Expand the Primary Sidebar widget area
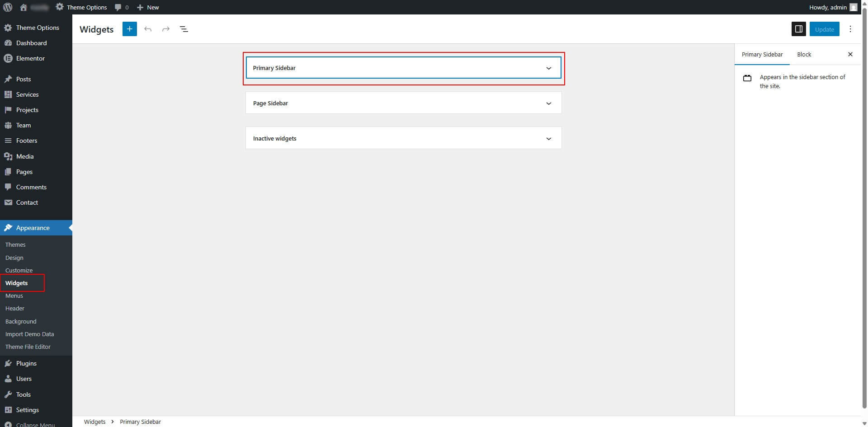The image size is (868, 427). [x=548, y=68]
